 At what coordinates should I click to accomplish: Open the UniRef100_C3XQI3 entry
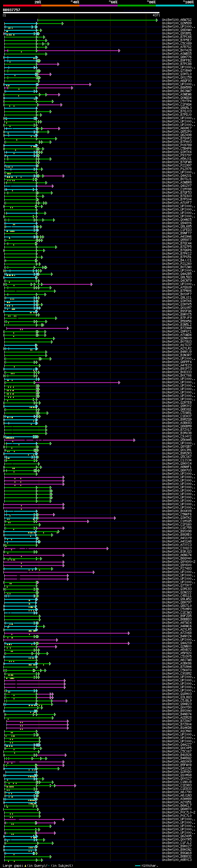point(177,548)
